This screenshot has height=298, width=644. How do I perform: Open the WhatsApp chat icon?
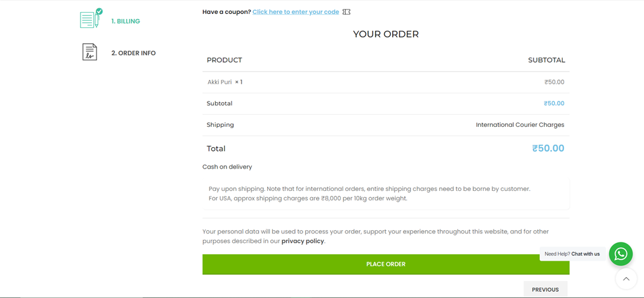(621, 254)
